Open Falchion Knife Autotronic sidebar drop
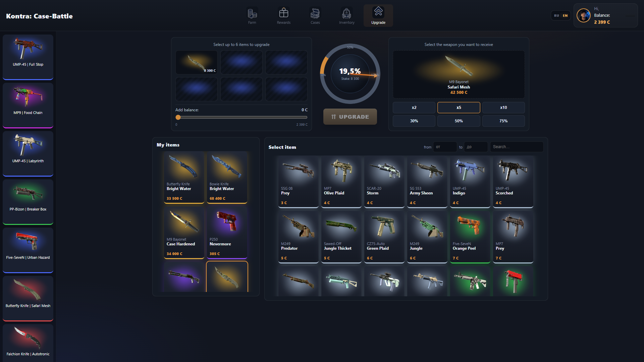The width and height of the screenshot is (644, 362). pos(28,343)
